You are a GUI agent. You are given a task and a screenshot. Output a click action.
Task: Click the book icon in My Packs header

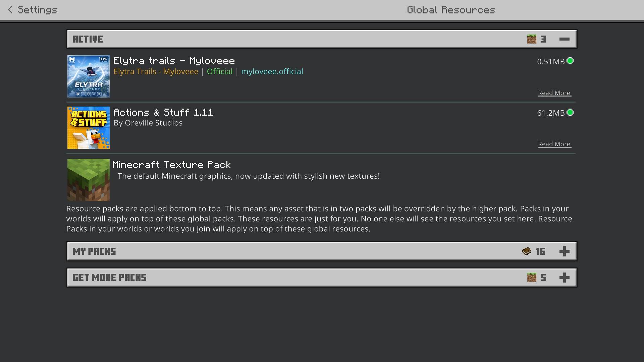[x=527, y=251]
